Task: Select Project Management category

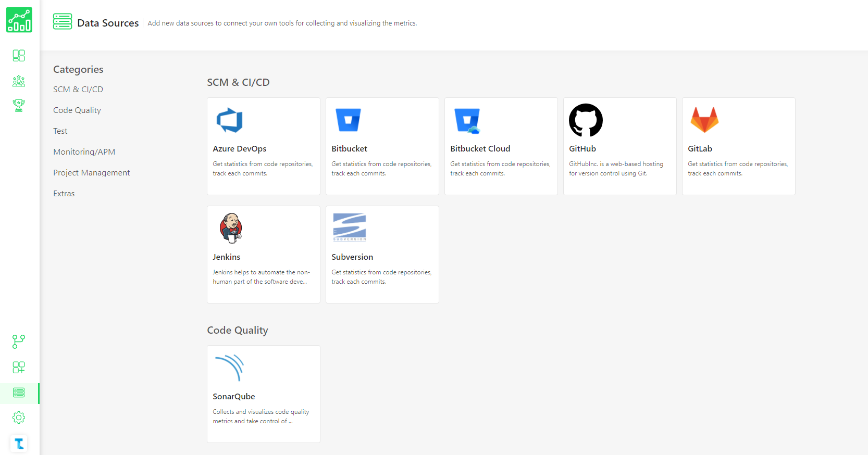Action: coord(92,173)
